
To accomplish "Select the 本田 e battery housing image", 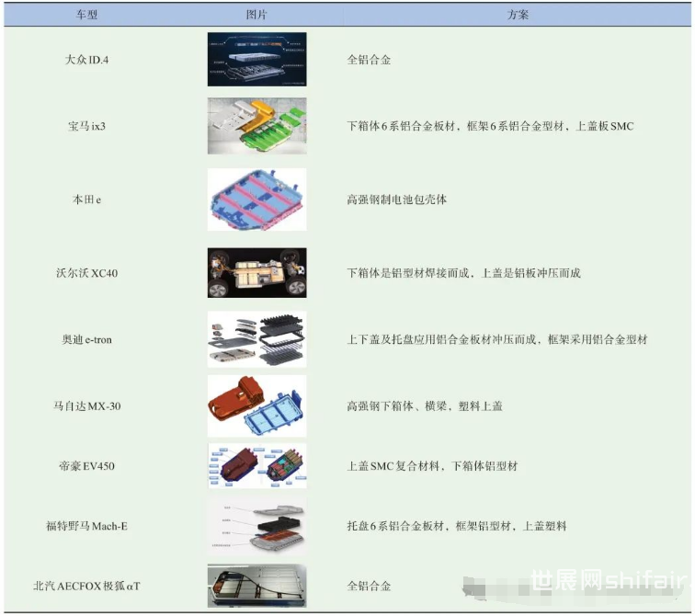I will point(256,200).
